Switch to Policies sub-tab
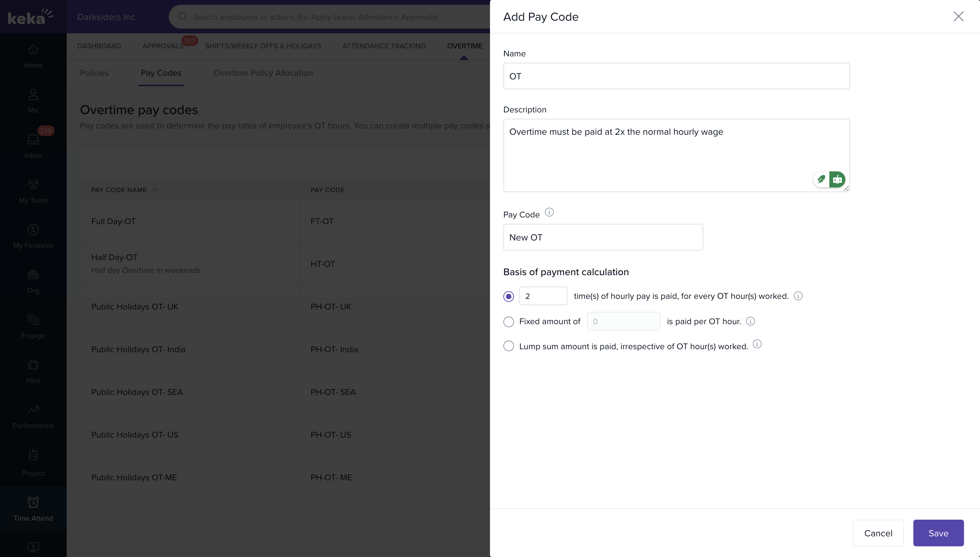980x557 pixels. click(x=94, y=73)
